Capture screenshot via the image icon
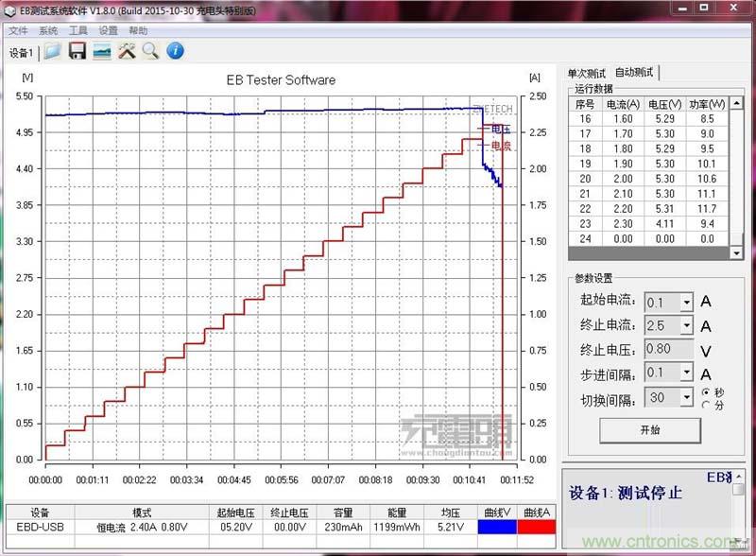The width and height of the screenshot is (756, 556). [x=102, y=51]
